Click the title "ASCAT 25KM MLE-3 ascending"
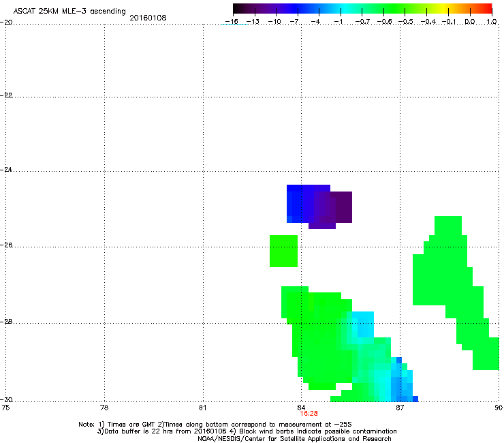Screen dimensions: 504x443 pos(69,12)
